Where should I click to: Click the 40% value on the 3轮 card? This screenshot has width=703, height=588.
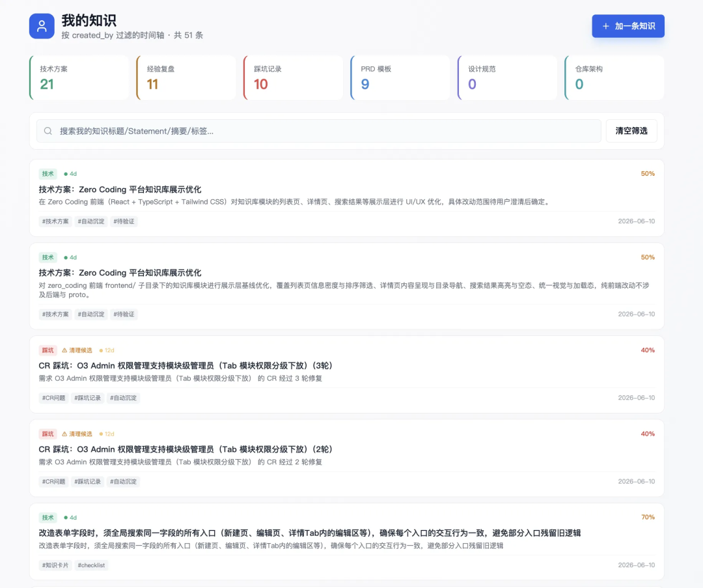[x=648, y=350]
